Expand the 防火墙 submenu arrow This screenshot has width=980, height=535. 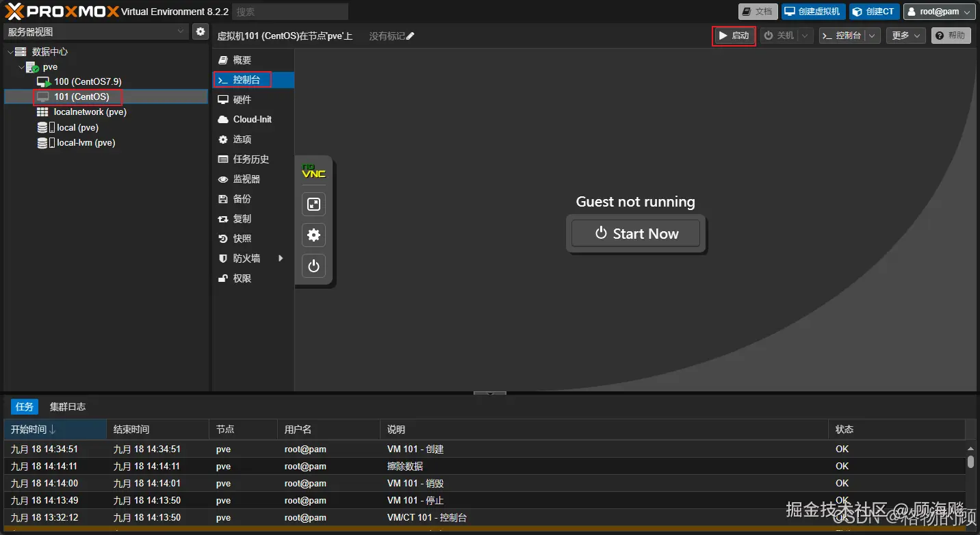281,258
